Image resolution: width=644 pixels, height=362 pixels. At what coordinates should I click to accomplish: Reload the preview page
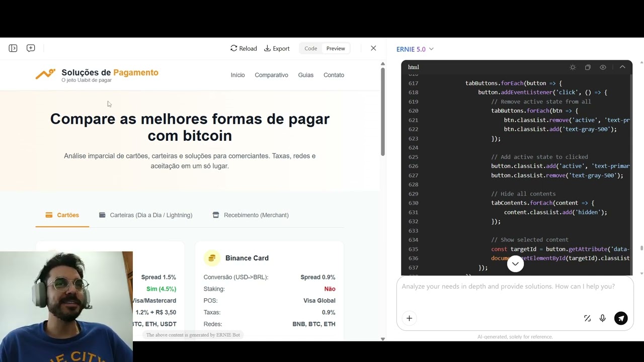[244, 48]
